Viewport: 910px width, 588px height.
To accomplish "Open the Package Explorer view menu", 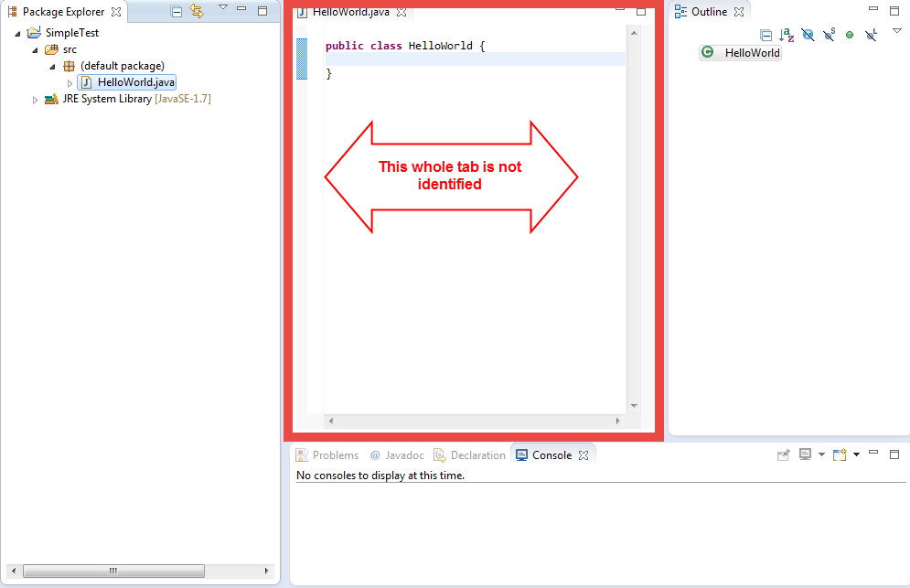I will tap(223, 7).
